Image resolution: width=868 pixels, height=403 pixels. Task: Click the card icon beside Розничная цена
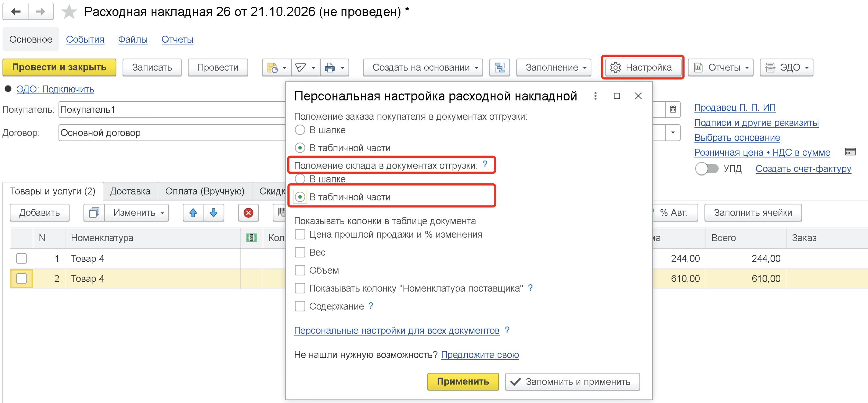850,152
